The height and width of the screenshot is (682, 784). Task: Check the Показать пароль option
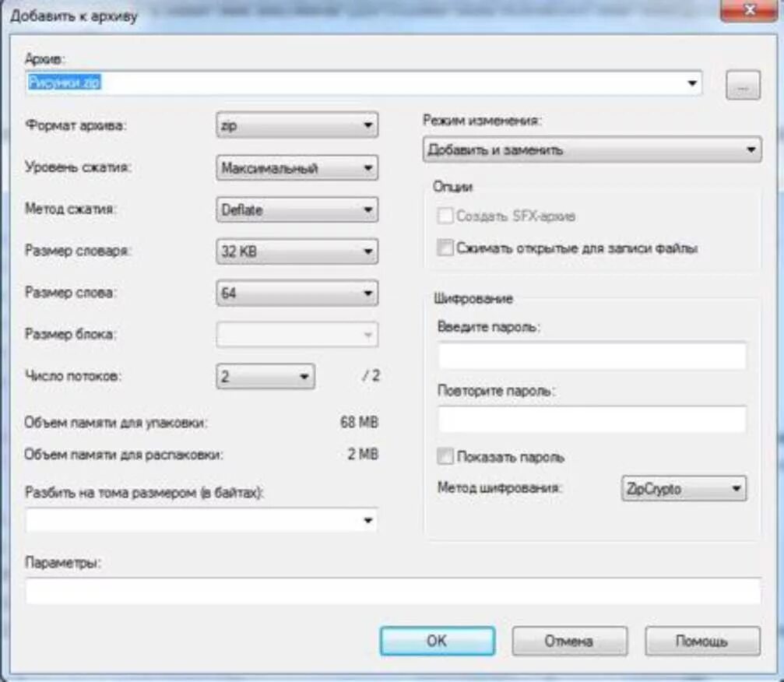tap(445, 456)
